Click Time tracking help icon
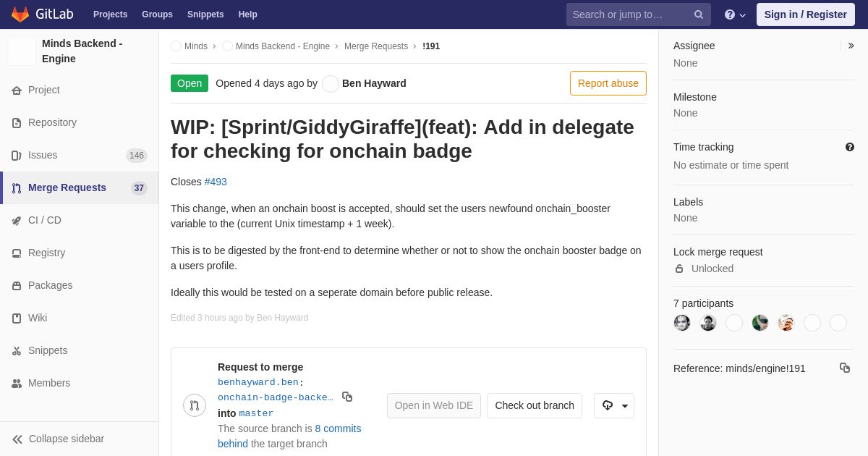Viewport: 868px width, 456px height. point(850,147)
